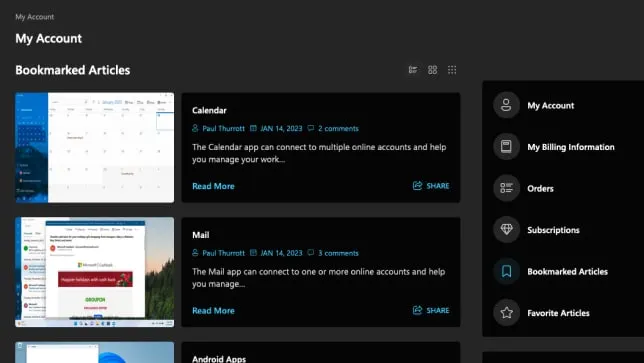Click the share icon on Calendar article

point(417,186)
